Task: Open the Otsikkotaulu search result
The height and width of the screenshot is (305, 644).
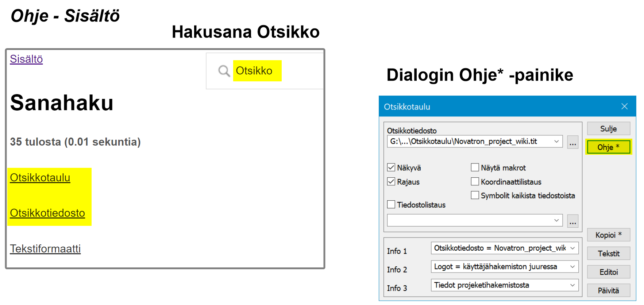Action: coord(40,178)
